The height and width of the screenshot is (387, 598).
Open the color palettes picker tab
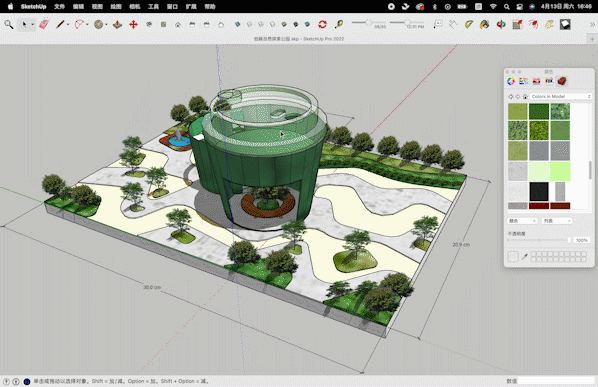pos(536,81)
